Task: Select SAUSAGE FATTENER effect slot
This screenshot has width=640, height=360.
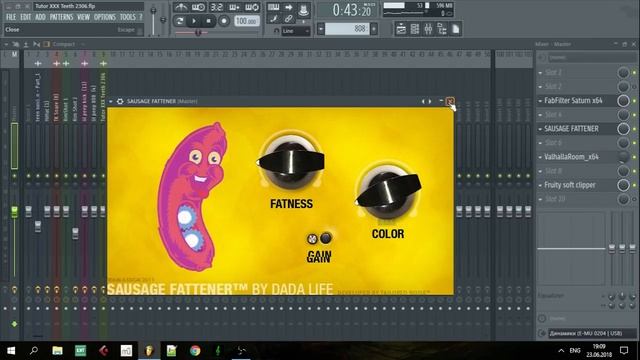Action: (571, 129)
